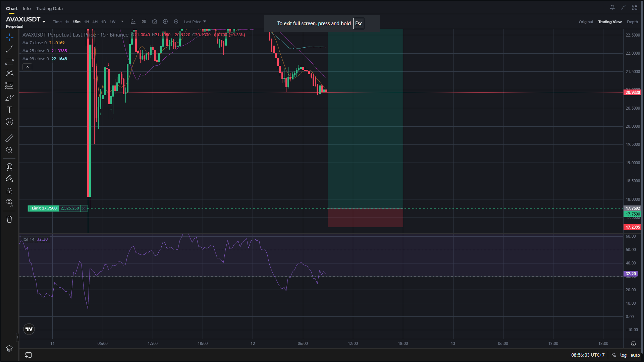Toggle log scale mode
The height and width of the screenshot is (362, 644).
point(623,355)
